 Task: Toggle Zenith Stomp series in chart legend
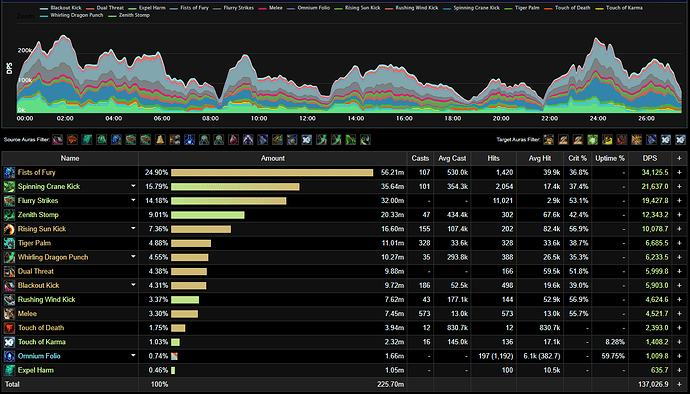tap(129, 15)
